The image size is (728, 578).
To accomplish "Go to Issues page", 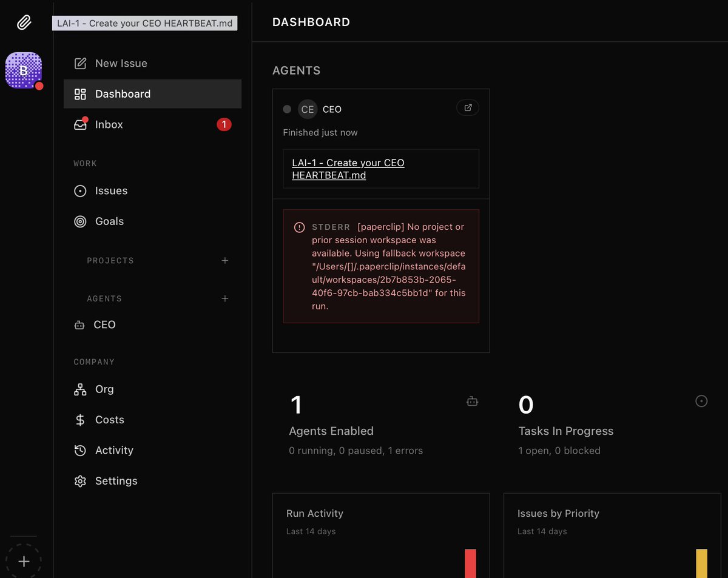I will (x=152, y=191).
